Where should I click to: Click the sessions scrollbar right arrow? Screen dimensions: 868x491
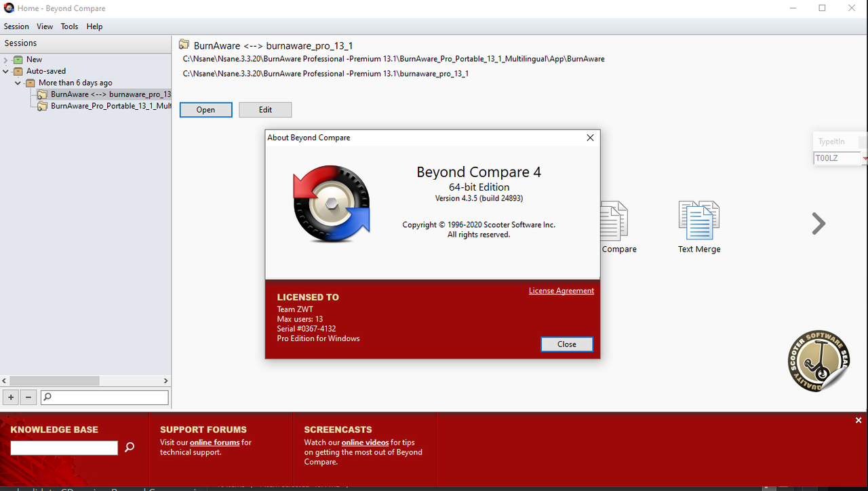166,381
